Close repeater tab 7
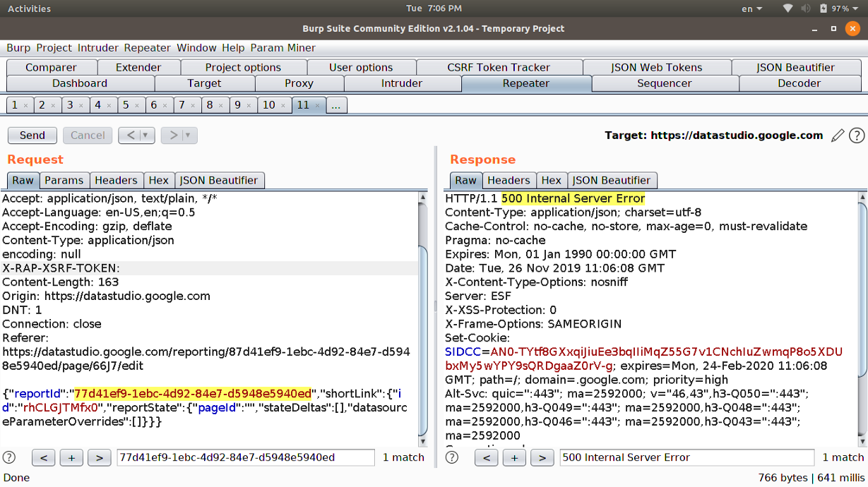Viewport: 868px width, 487px height. [193, 106]
